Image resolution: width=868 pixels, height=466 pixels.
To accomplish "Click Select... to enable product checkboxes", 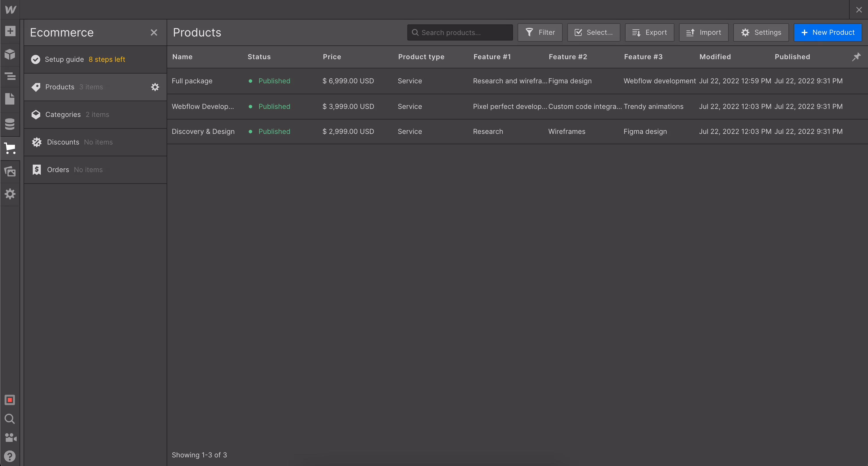I will pyautogui.click(x=593, y=32).
